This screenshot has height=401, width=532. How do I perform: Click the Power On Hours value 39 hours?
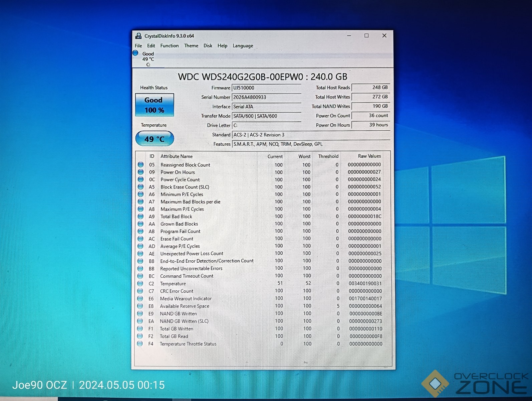pyautogui.click(x=371, y=125)
